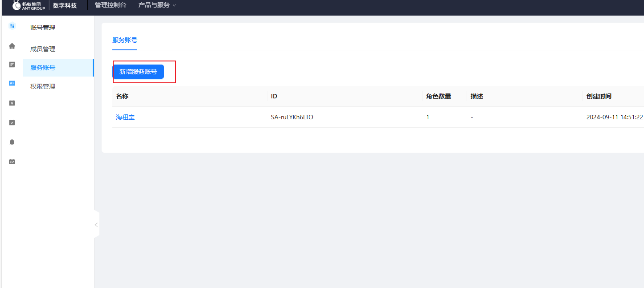Select the blue account card sidebar icon
The height and width of the screenshot is (288, 644).
point(12,83)
